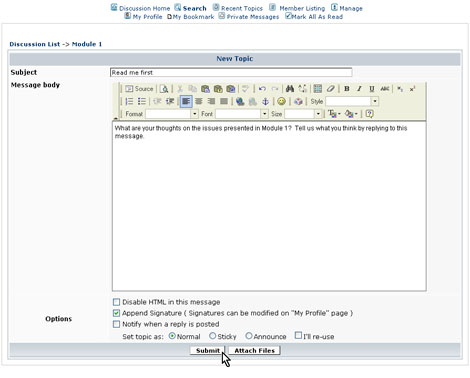
Task: Click the icon before Style label
Action: pyautogui.click(x=298, y=101)
